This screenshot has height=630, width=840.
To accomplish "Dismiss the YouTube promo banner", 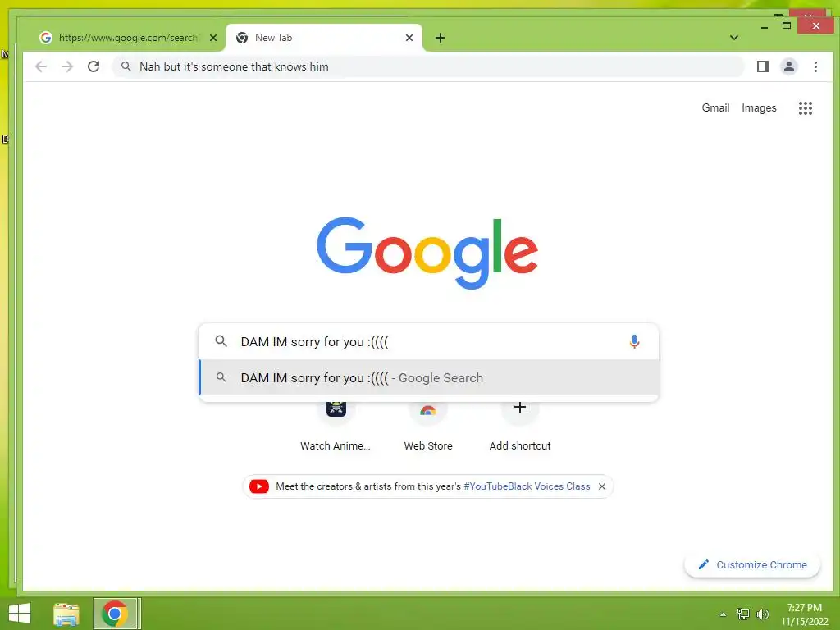I will click(x=602, y=486).
